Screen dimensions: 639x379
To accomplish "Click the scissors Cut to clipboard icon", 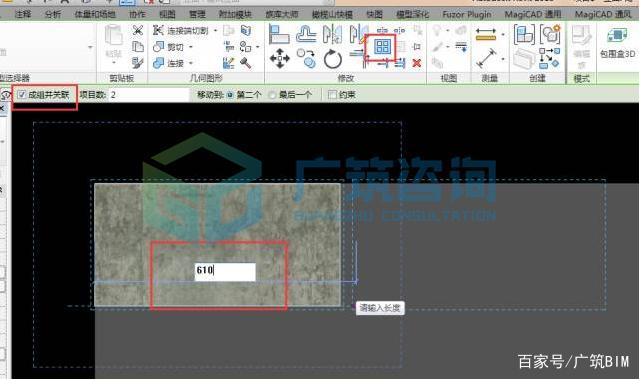I will tap(138, 30).
